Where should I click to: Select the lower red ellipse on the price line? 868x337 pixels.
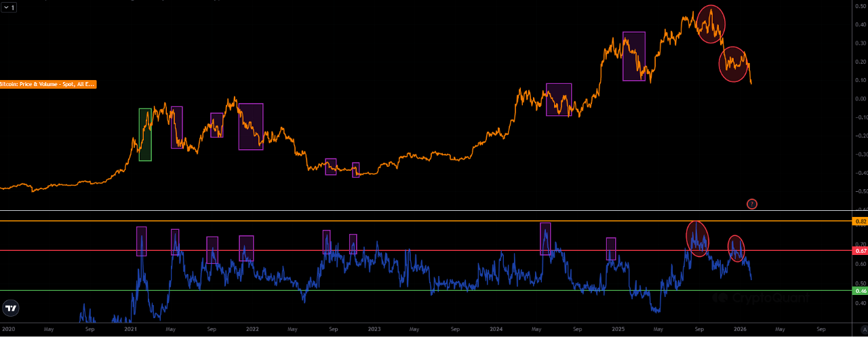(x=734, y=64)
